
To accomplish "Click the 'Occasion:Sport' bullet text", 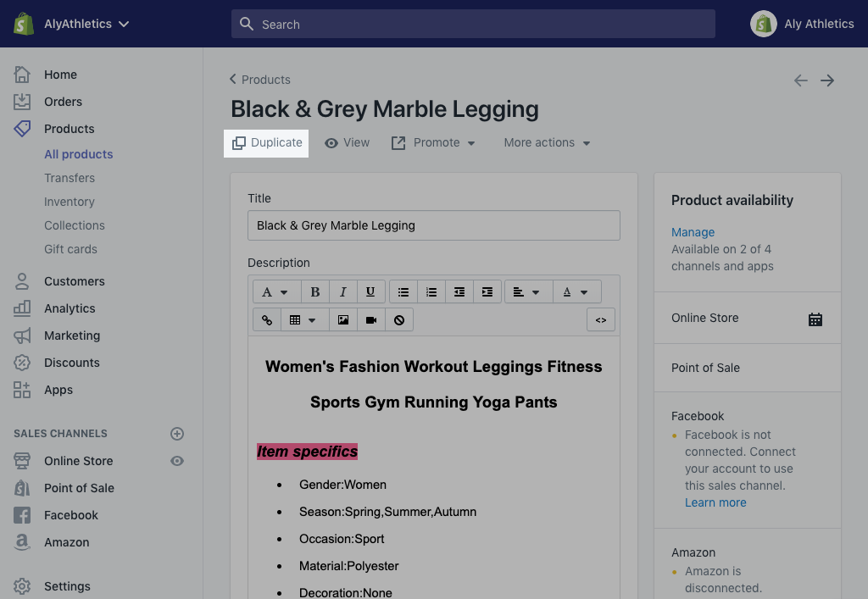I will click(x=342, y=539).
